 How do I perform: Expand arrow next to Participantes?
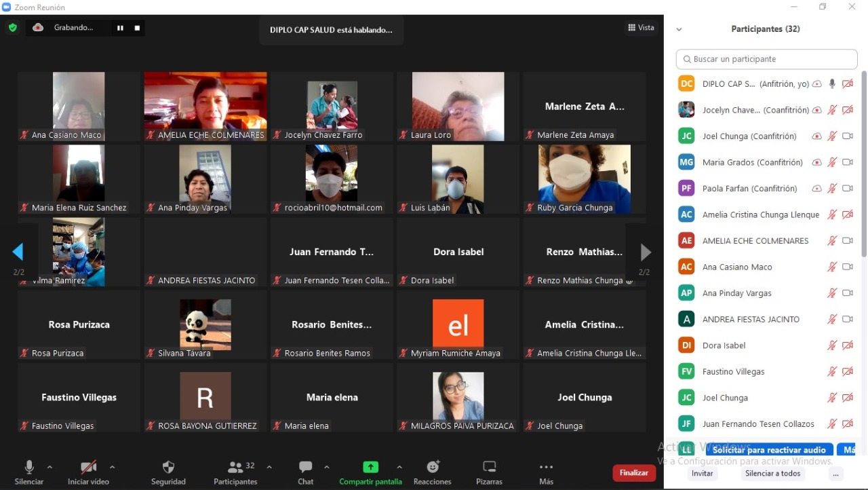[x=269, y=467]
